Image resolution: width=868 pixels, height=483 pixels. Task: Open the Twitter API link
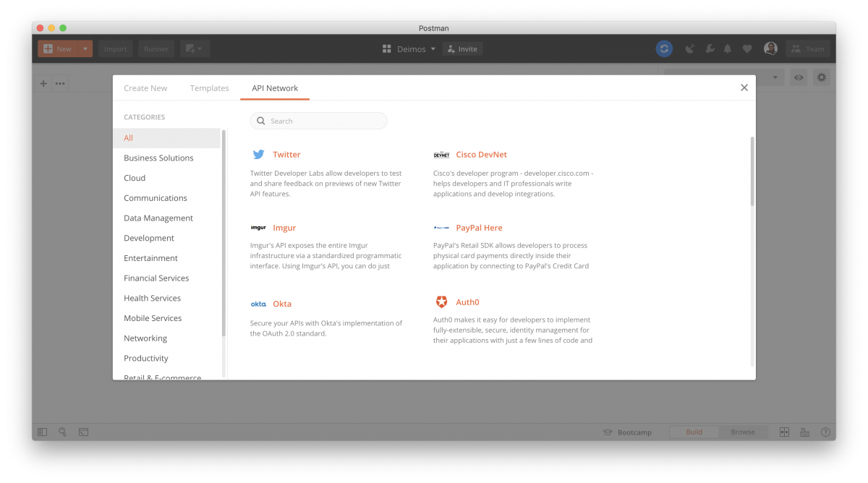coord(286,155)
